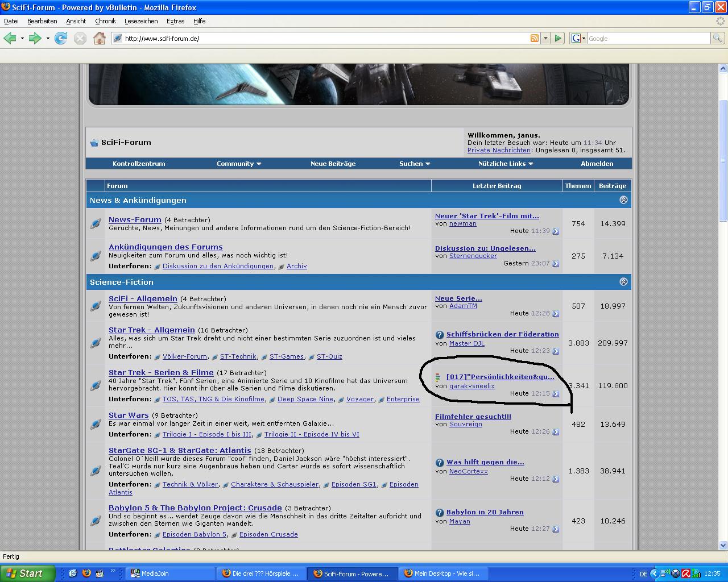This screenshot has height=582, width=728.
Task: Click the Star Wars forum status icon
Action: pyautogui.click(x=96, y=425)
